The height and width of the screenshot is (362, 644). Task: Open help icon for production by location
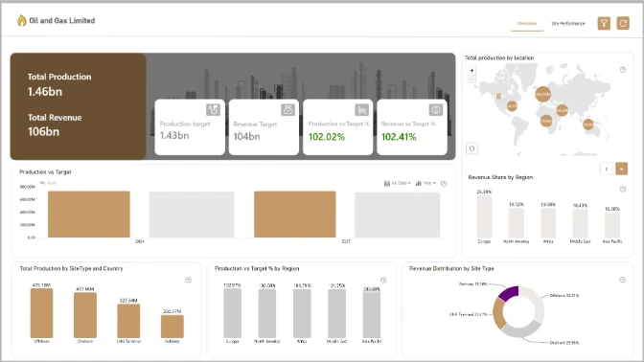[x=623, y=70]
